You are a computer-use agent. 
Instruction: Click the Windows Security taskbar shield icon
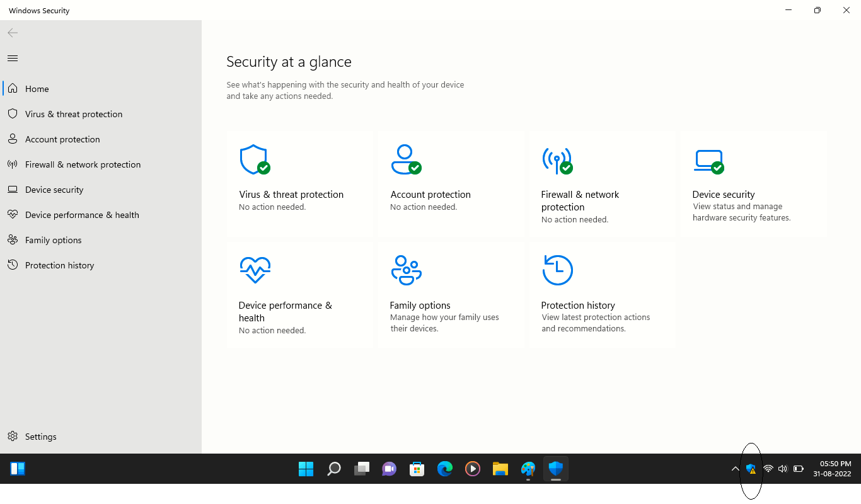(x=556, y=469)
